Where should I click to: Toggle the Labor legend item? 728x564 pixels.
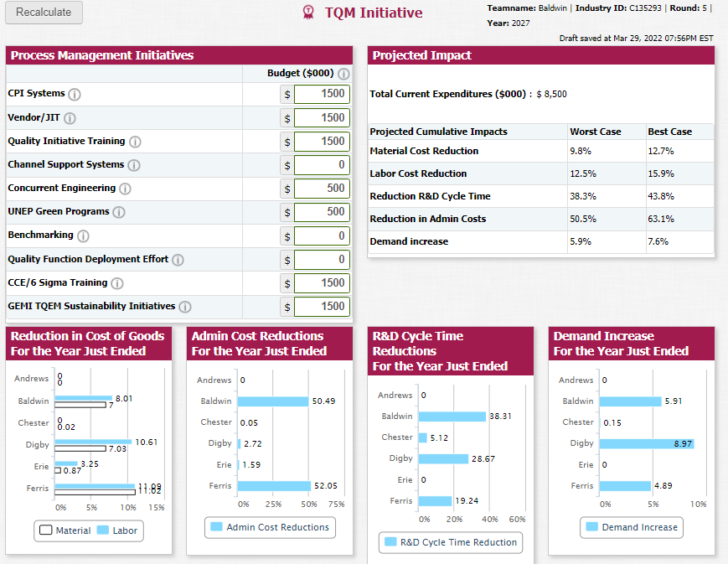[x=117, y=530]
